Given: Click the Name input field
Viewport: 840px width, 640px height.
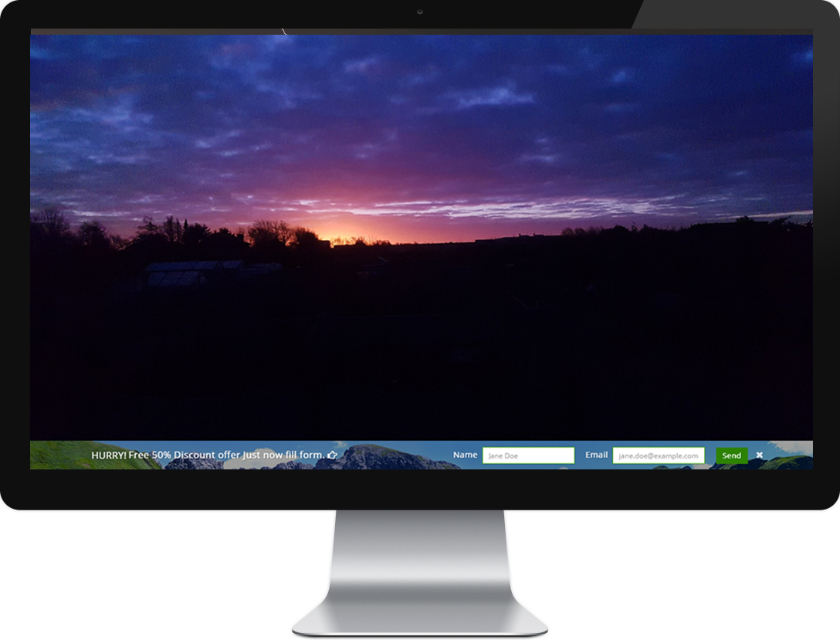Looking at the screenshot, I should tap(528, 455).
